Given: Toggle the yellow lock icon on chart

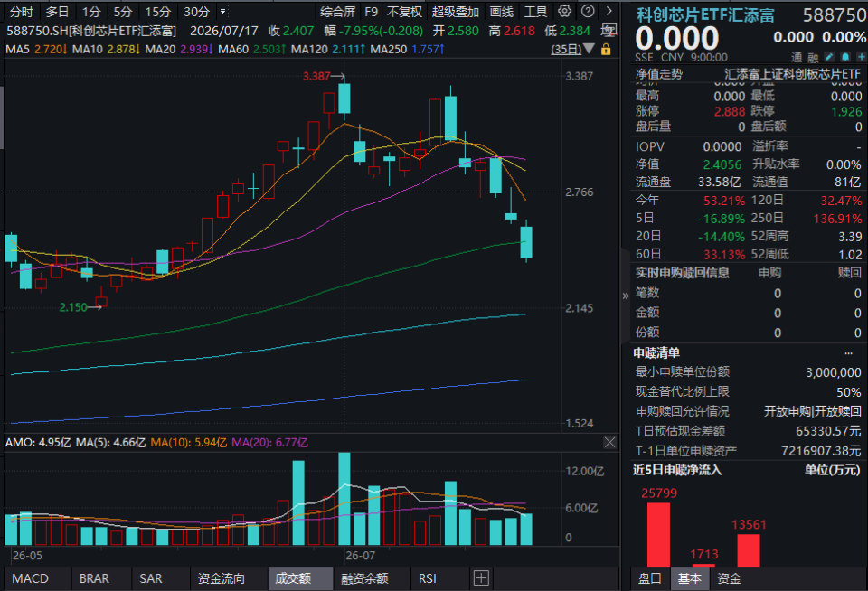Looking at the screenshot, I should tap(606, 49).
